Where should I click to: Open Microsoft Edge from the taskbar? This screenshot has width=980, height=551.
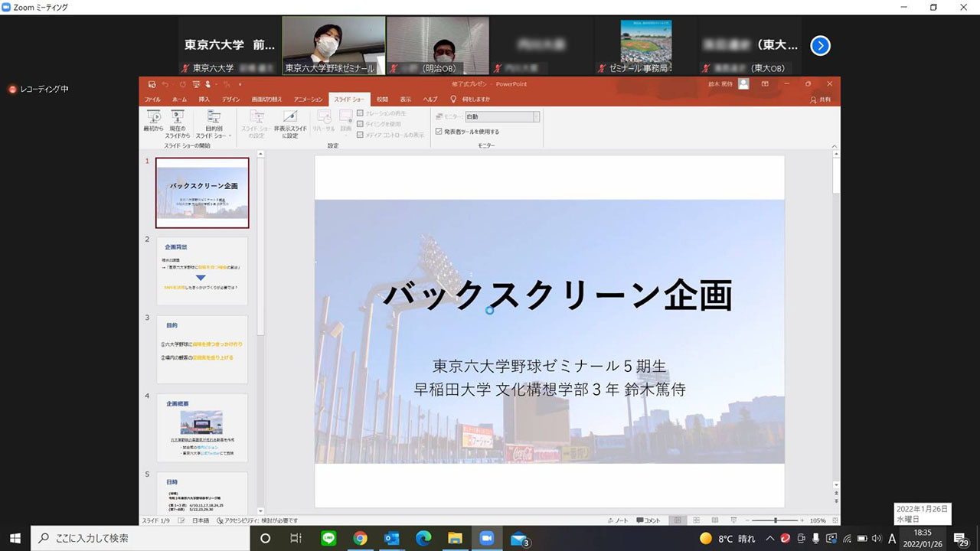pyautogui.click(x=423, y=538)
